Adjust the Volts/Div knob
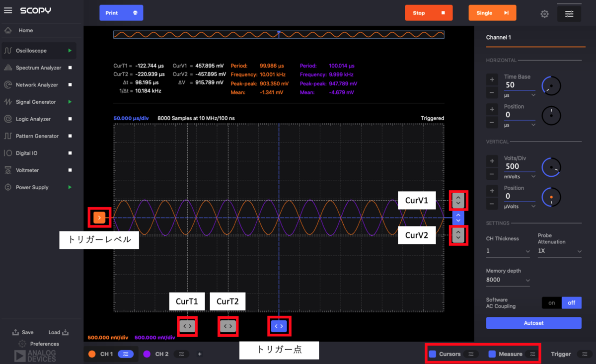596x364 pixels. pos(551,167)
